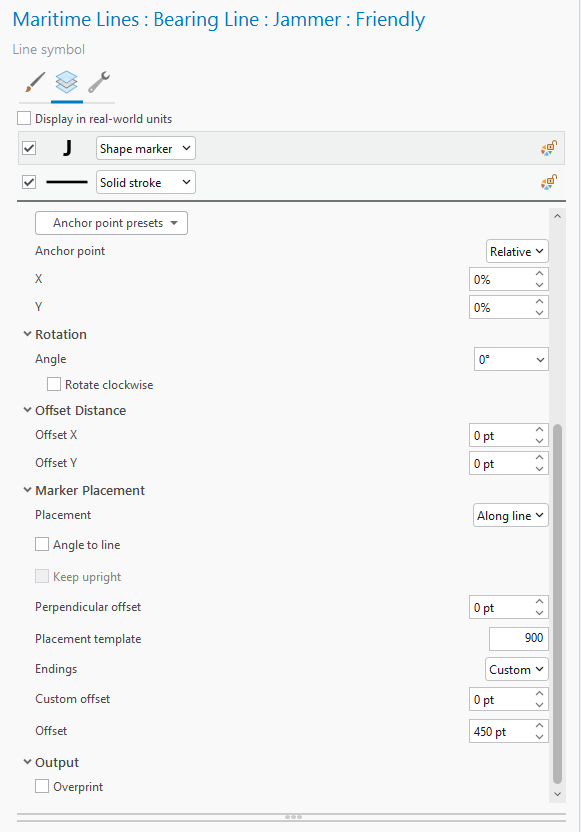Select the solid stroke line preview

tap(67, 182)
